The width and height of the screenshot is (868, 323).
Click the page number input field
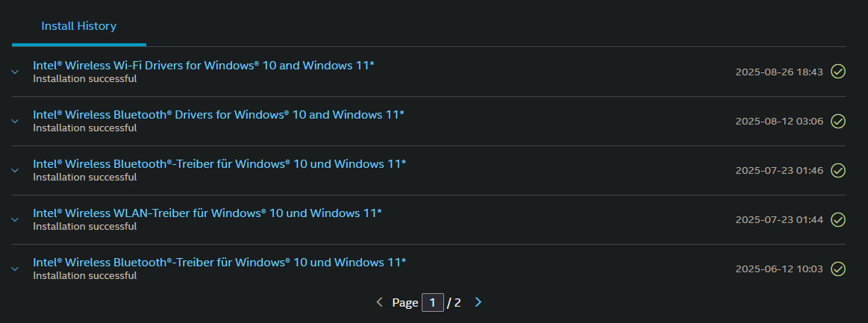[433, 303]
